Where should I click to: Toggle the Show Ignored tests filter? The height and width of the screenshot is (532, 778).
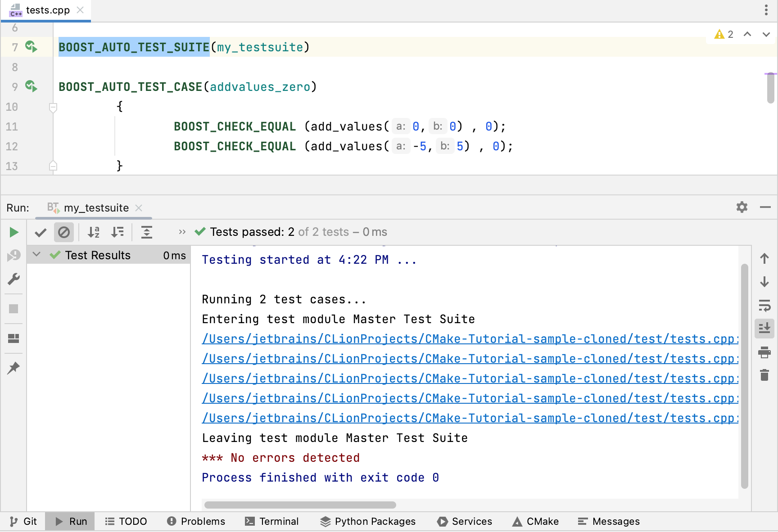tap(64, 232)
